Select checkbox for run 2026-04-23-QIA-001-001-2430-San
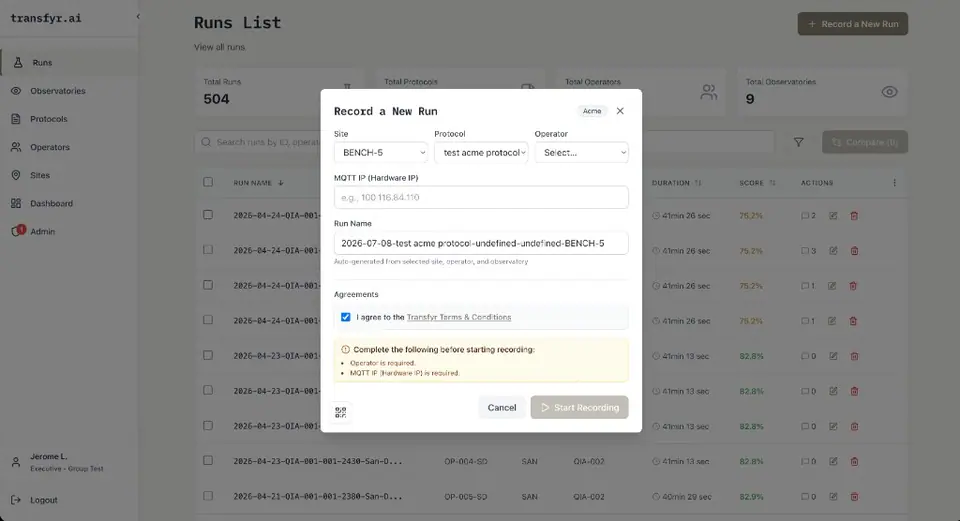Screen dimensions: 960x521 pyautogui.click(x=208, y=460)
